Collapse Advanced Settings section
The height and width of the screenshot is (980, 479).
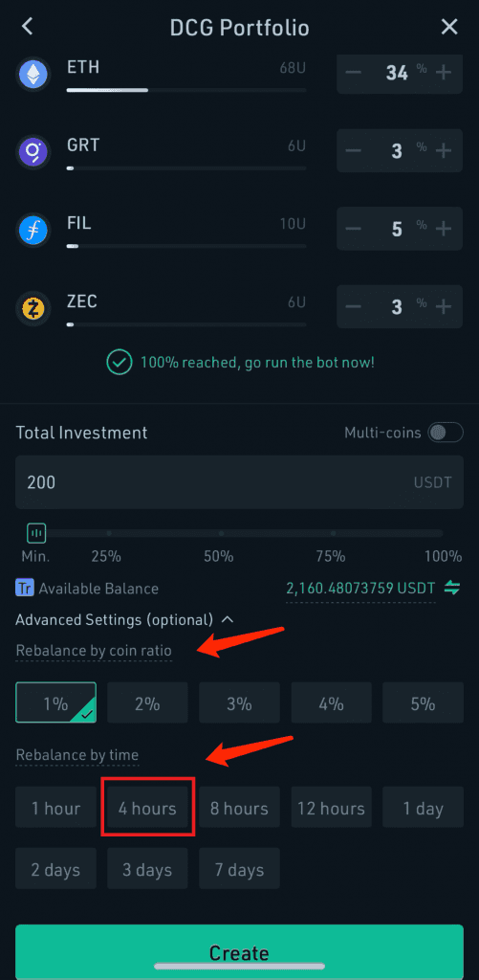(228, 619)
